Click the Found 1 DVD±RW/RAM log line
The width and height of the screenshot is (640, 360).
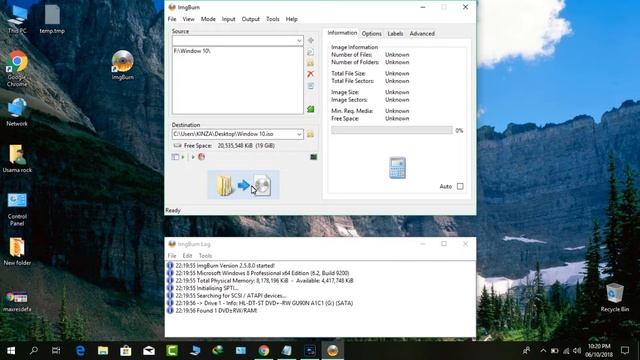pos(216,311)
